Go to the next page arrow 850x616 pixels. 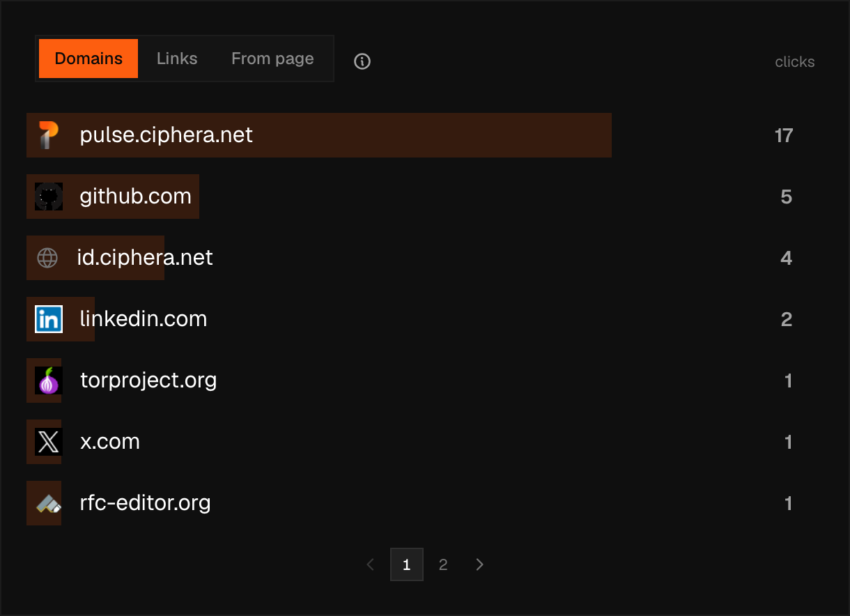tap(479, 564)
